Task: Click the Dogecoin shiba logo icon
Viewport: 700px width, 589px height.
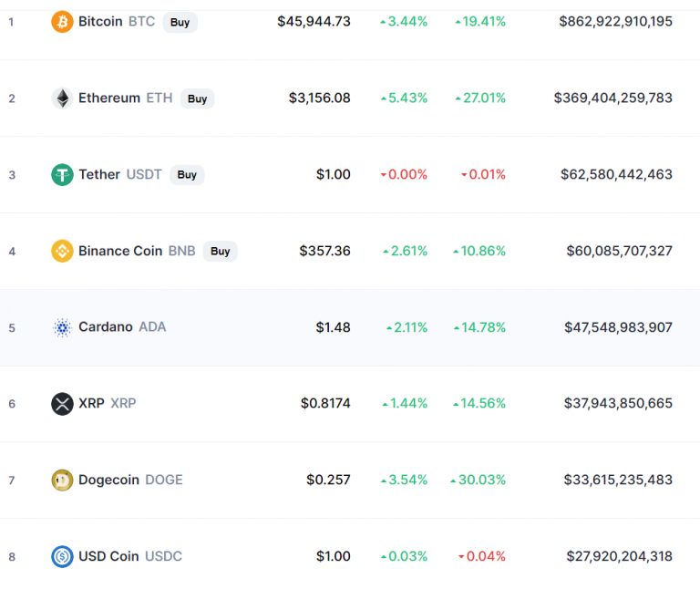Action: pyautogui.click(x=62, y=480)
